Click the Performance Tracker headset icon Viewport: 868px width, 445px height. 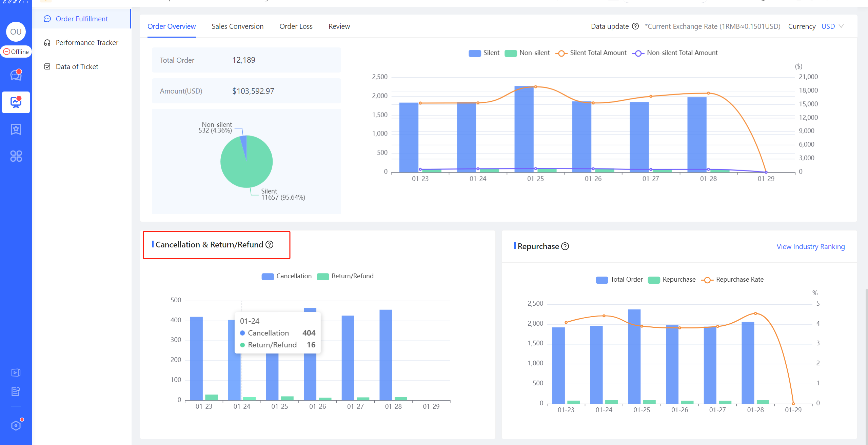(47, 43)
